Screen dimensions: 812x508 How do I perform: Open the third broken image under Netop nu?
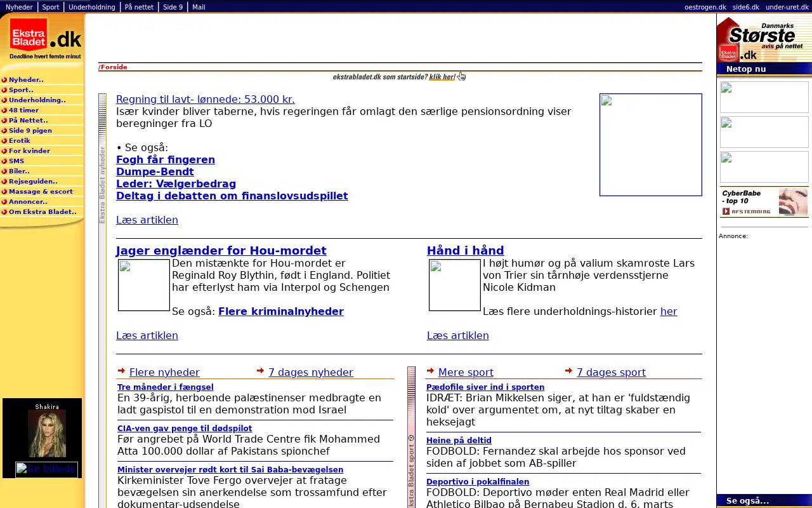click(x=764, y=167)
